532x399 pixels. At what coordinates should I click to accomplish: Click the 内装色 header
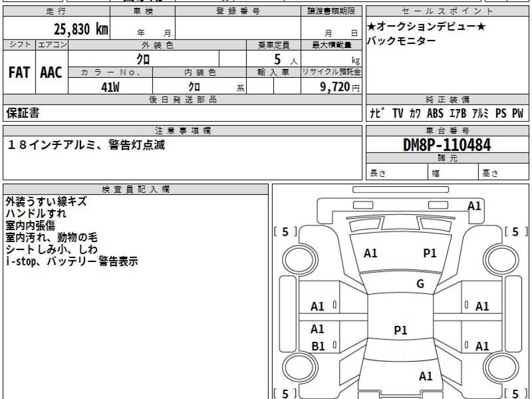(199, 72)
